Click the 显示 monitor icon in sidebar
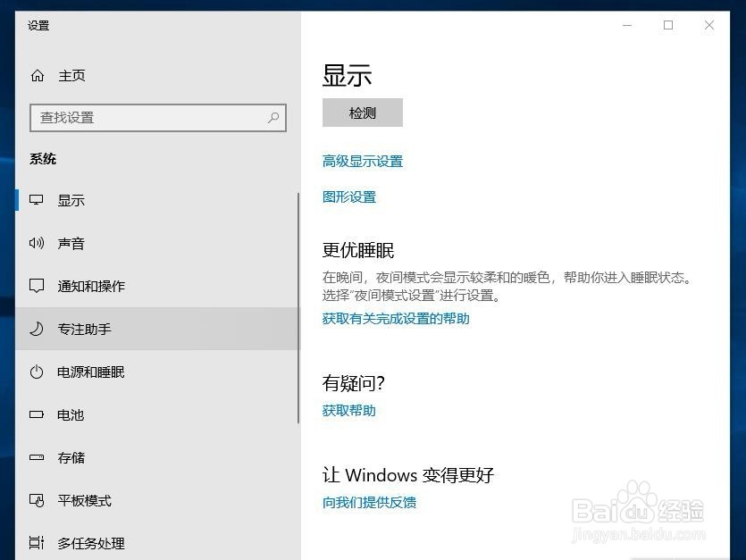The width and height of the screenshot is (746, 560). click(37, 200)
